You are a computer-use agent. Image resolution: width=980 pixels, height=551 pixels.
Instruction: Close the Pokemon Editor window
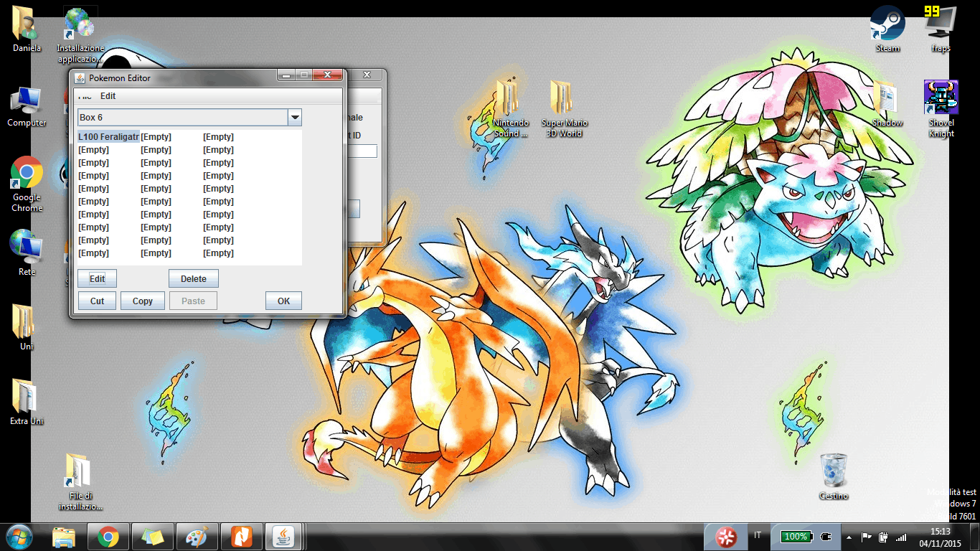(328, 75)
